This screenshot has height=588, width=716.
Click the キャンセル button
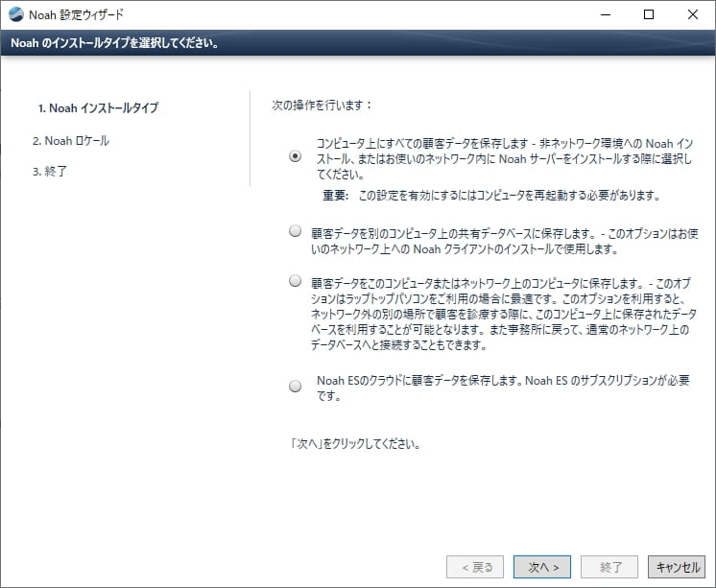(677, 567)
